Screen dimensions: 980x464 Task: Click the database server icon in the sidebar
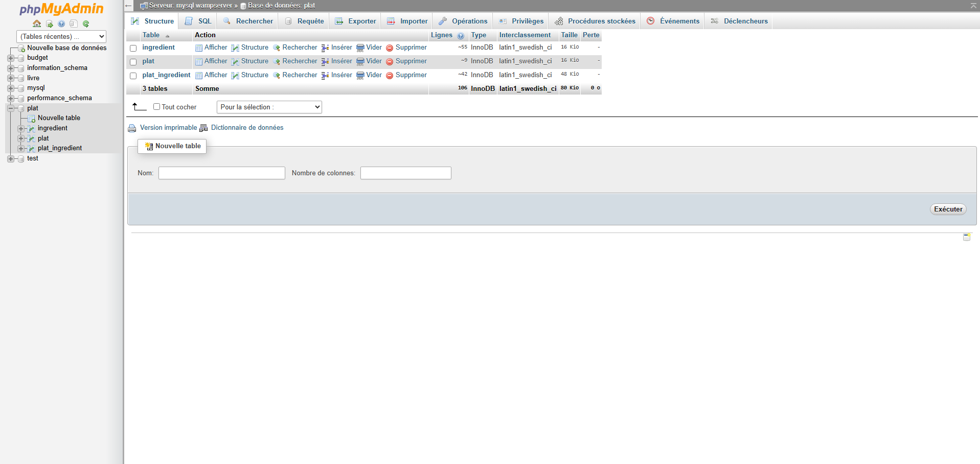[x=49, y=24]
